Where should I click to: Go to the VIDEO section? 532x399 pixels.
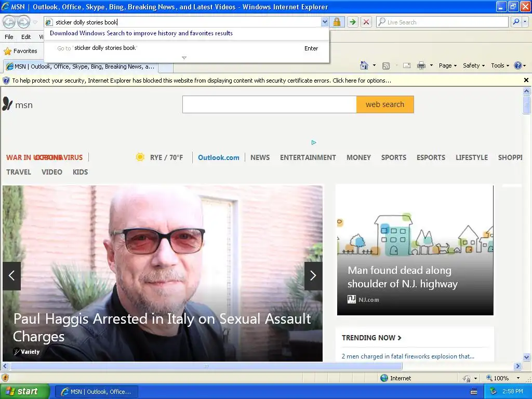tap(51, 172)
